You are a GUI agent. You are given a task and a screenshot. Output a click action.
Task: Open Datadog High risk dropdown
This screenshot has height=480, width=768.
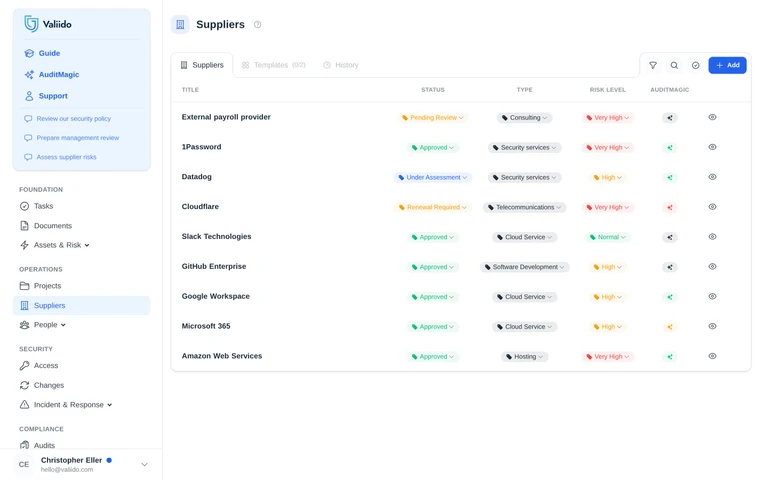click(608, 177)
